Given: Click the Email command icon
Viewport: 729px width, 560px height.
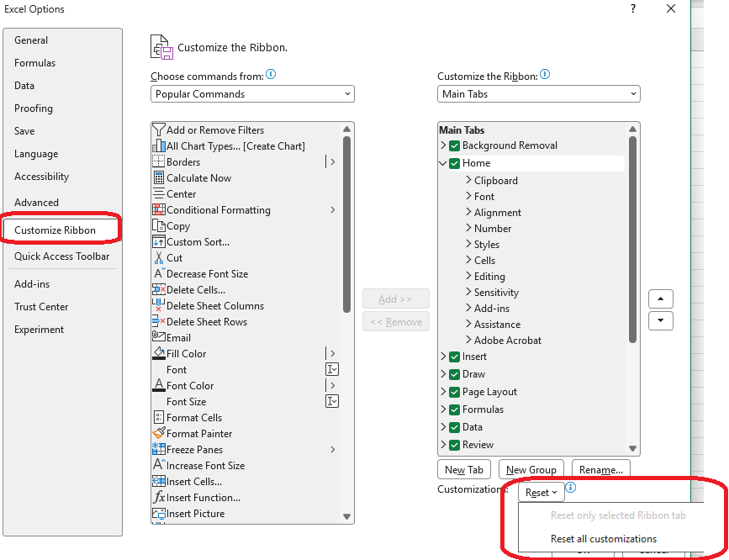Looking at the screenshot, I should coord(159,336).
